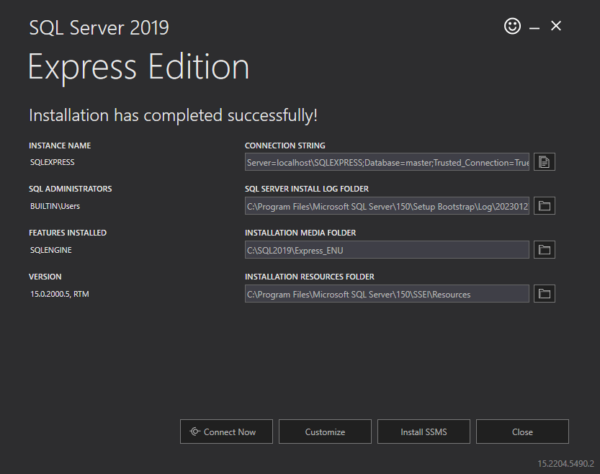Click the C:\SQL2019\Express_ENU path field
The width and height of the screenshot is (600, 474).
click(x=386, y=250)
